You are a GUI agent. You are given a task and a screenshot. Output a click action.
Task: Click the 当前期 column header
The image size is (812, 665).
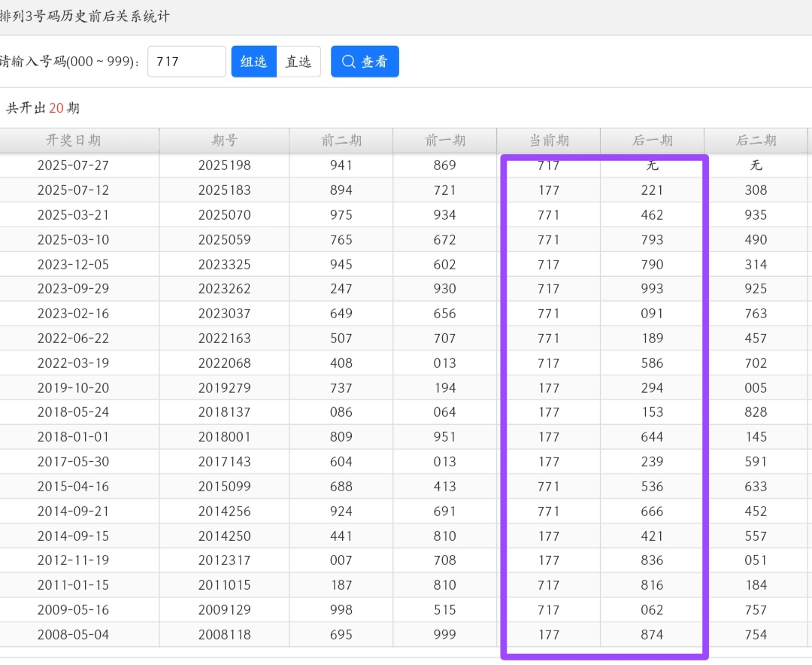(x=548, y=141)
